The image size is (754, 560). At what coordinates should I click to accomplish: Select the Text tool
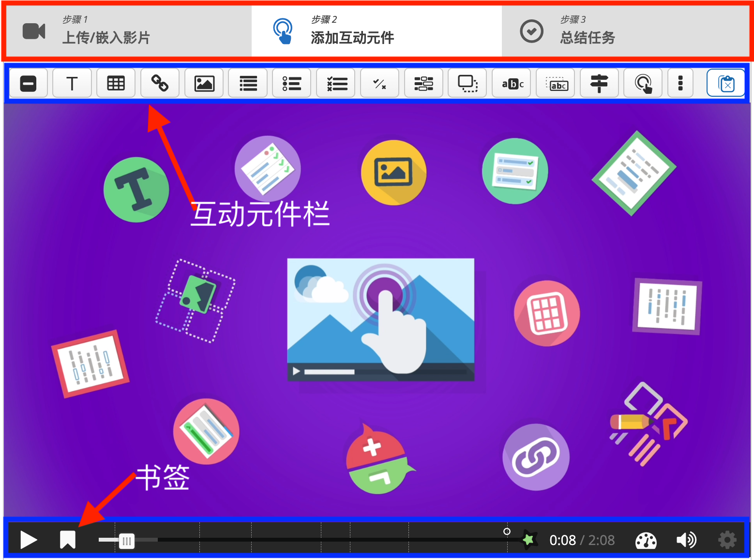point(72,83)
